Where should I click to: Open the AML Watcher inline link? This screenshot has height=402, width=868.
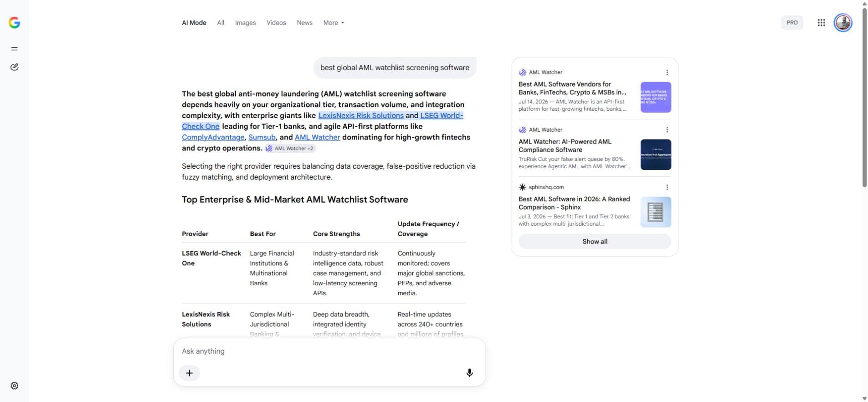(317, 137)
